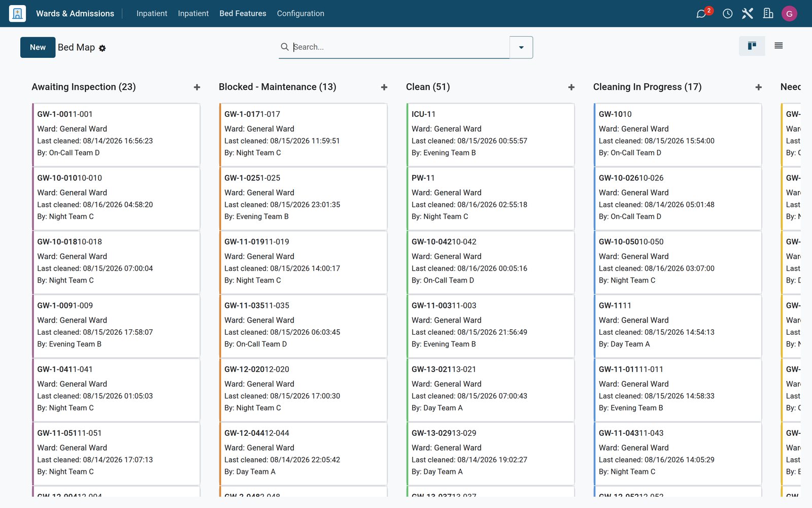Focus the Search input field
The height and width of the screenshot is (508, 812).
coord(400,47)
